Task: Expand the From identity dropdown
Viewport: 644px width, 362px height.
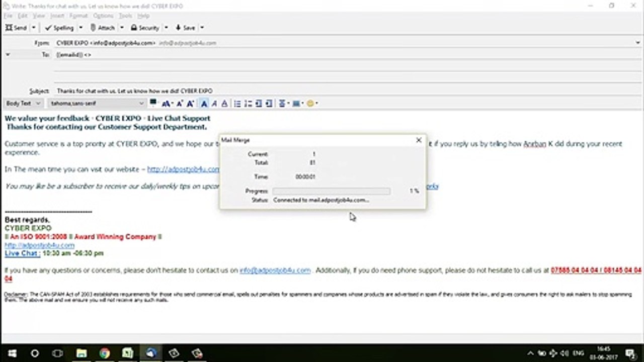Action: coord(638,43)
